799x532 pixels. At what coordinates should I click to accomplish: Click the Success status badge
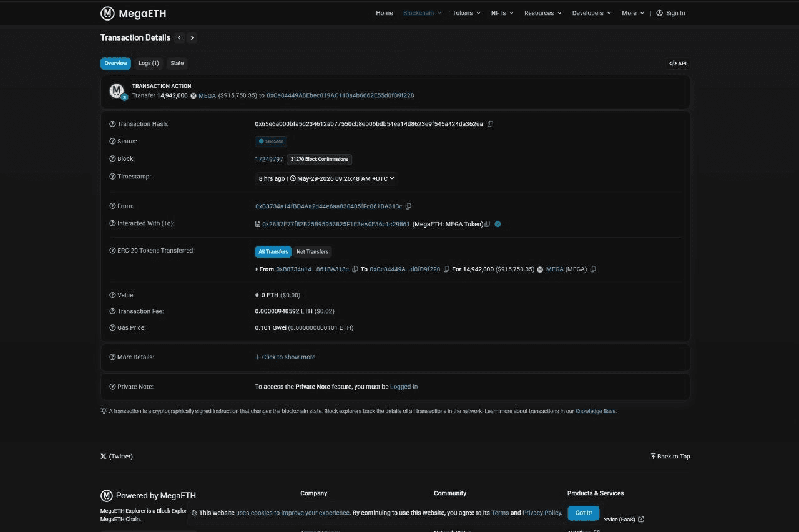pos(271,142)
